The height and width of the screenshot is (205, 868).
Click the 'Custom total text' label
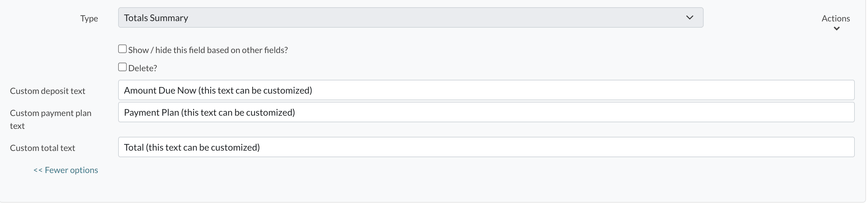coord(43,148)
